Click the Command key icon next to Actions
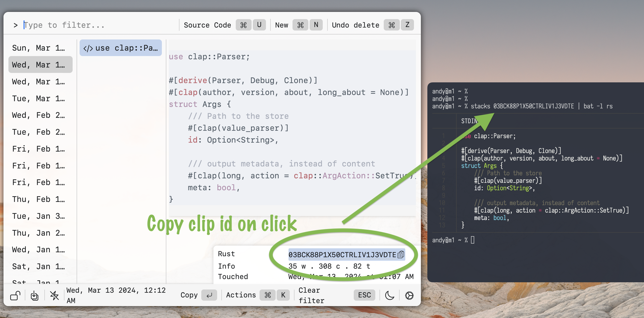 tap(267, 295)
